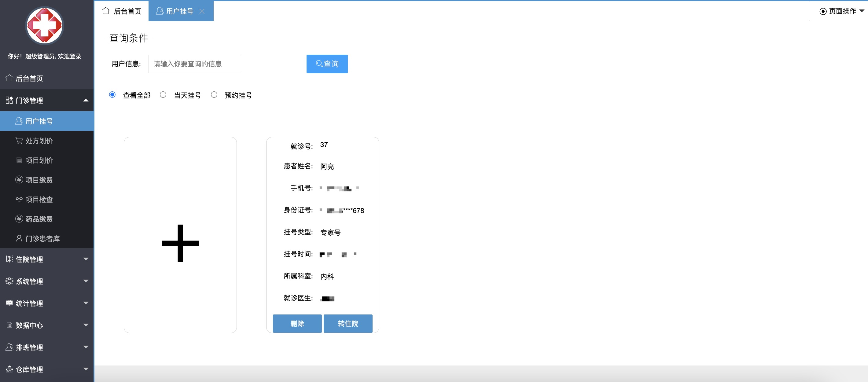Click the document icon beside 项目划价
Screen dimensions: 868x382
[19, 160]
